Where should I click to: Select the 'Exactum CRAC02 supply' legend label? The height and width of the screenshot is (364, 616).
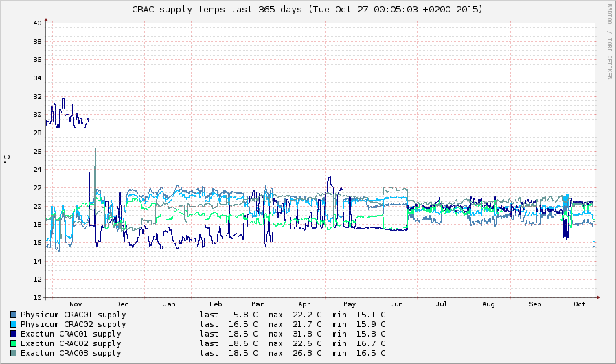[x=71, y=343]
